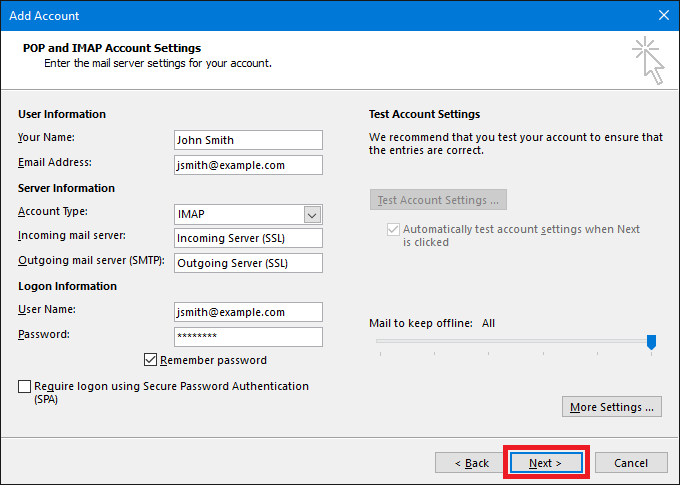Image resolution: width=680 pixels, height=485 pixels.
Task: Click Next to continue
Action: pyautogui.click(x=545, y=463)
